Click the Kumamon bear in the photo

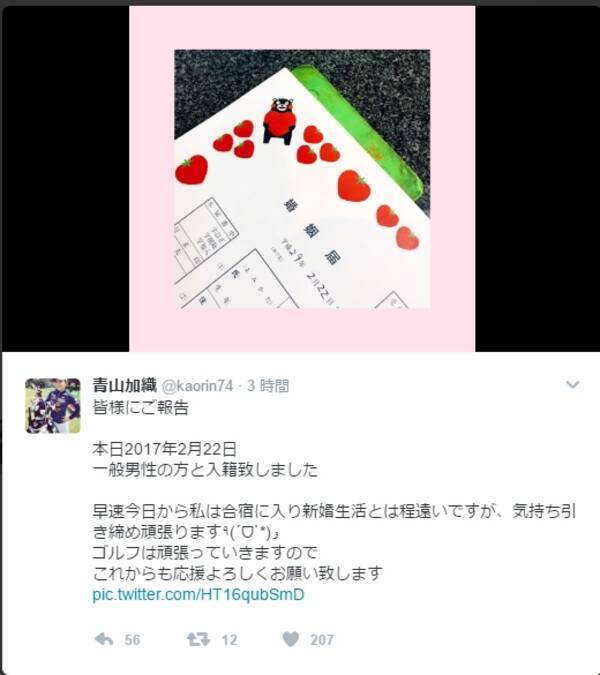[x=278, y=121]
